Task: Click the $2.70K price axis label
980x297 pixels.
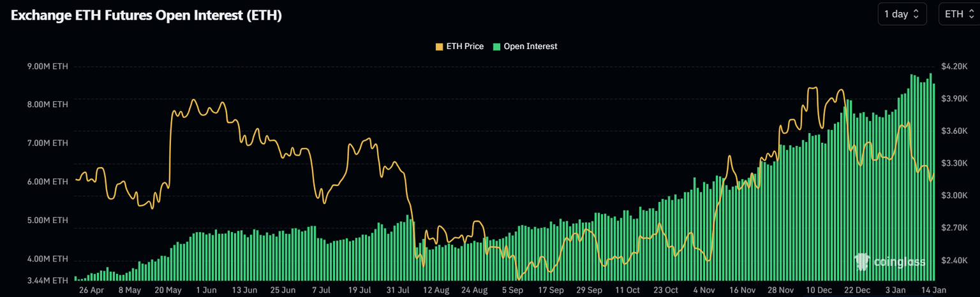Action: [954, 228]
